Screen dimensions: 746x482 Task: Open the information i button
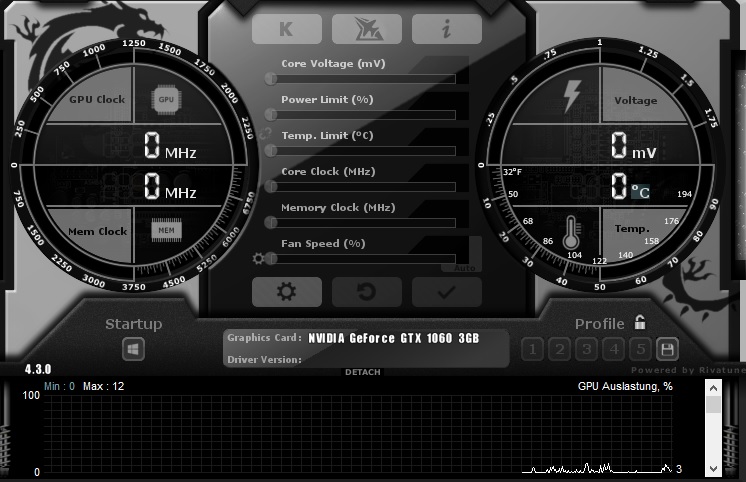[x=447, y=29]
